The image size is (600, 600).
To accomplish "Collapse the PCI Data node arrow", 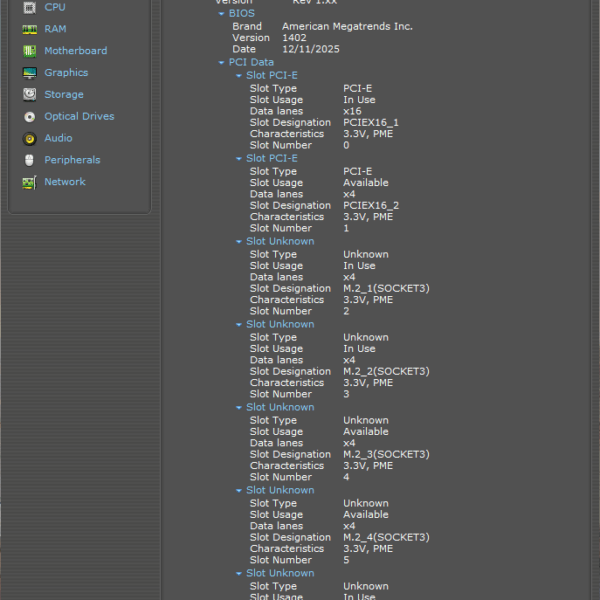I will [221, 62].
